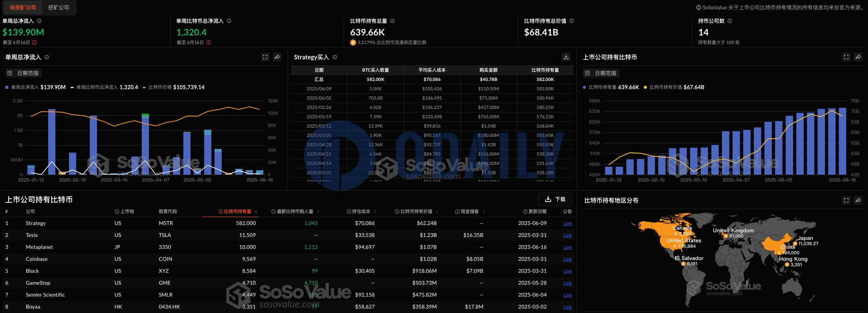Select the 2025/06/09 row in Strategy买入 table

pos(432,89)
